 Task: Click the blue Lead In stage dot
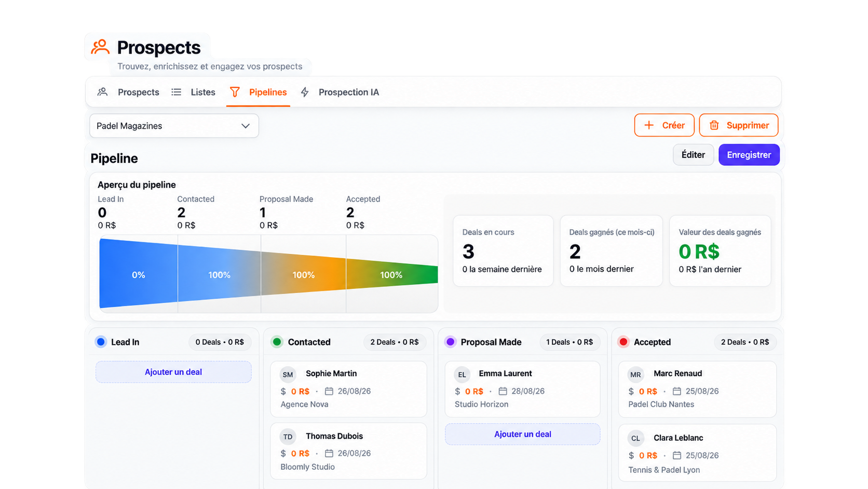click(101, 342)
